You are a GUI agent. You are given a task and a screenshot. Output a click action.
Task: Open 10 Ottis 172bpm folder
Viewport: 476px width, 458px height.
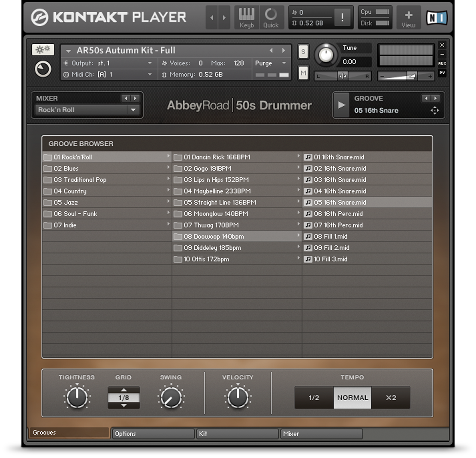pos(237,259)
